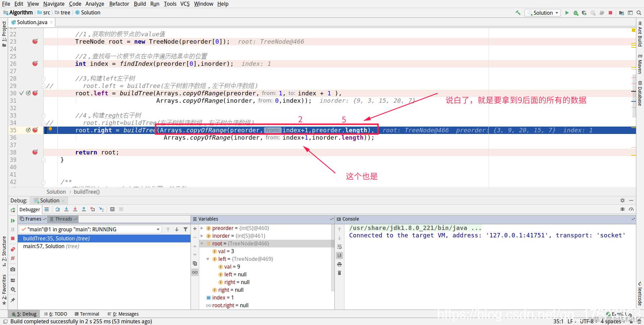Click the Step Over debugger icon
The height and width of the screenshot is (325, 644).
(58, 209)
